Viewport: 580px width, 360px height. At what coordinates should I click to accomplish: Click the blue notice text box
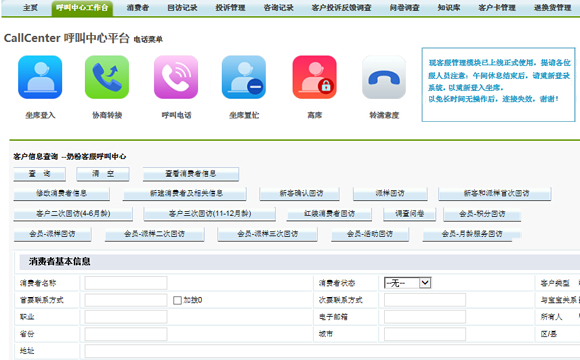498,84
